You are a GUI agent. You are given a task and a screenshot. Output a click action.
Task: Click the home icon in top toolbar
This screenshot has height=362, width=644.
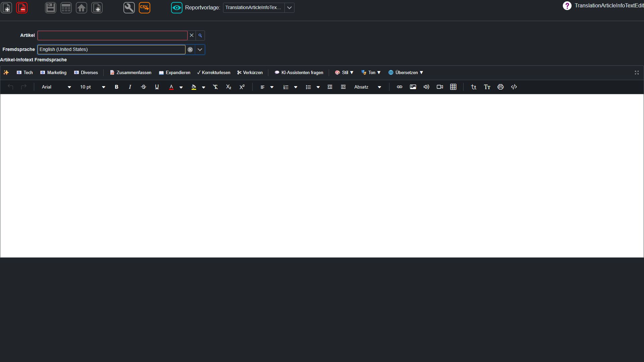tap(82, 8)
